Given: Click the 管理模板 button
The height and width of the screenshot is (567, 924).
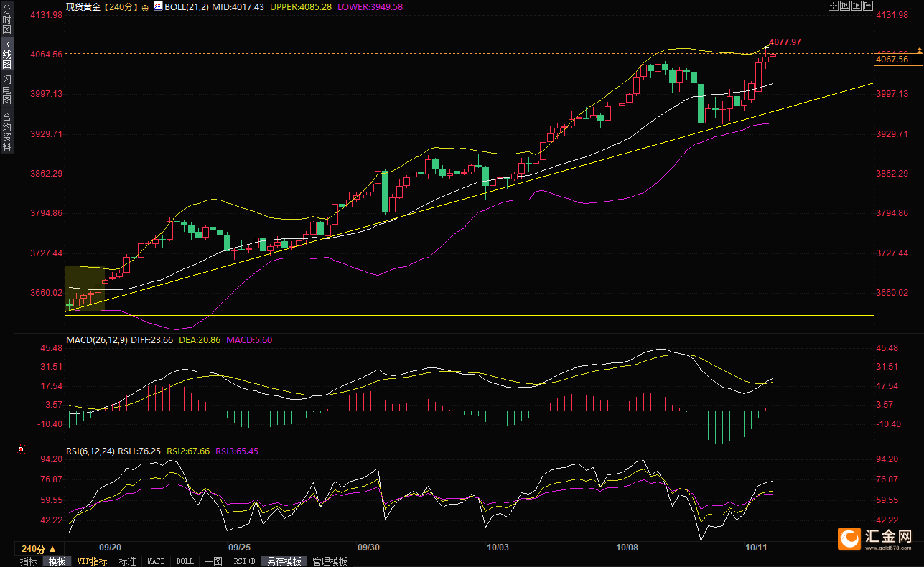Looking at the screenshot, I should point(330,561).
